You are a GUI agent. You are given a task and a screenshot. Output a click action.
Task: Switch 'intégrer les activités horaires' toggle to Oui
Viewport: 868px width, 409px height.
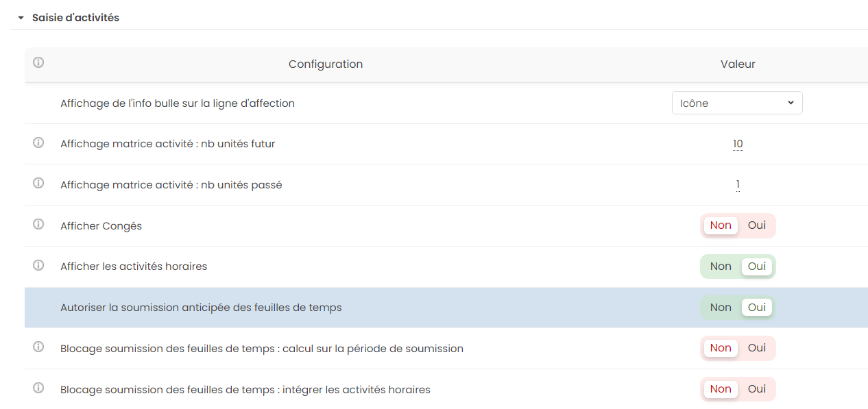pos(757,389)
